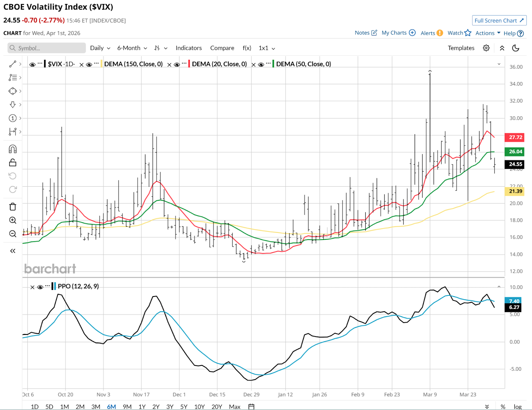532x410 pixels.
Task: Hide the DEMA (20, Close, 0) line
Action: tap(177, 64)
